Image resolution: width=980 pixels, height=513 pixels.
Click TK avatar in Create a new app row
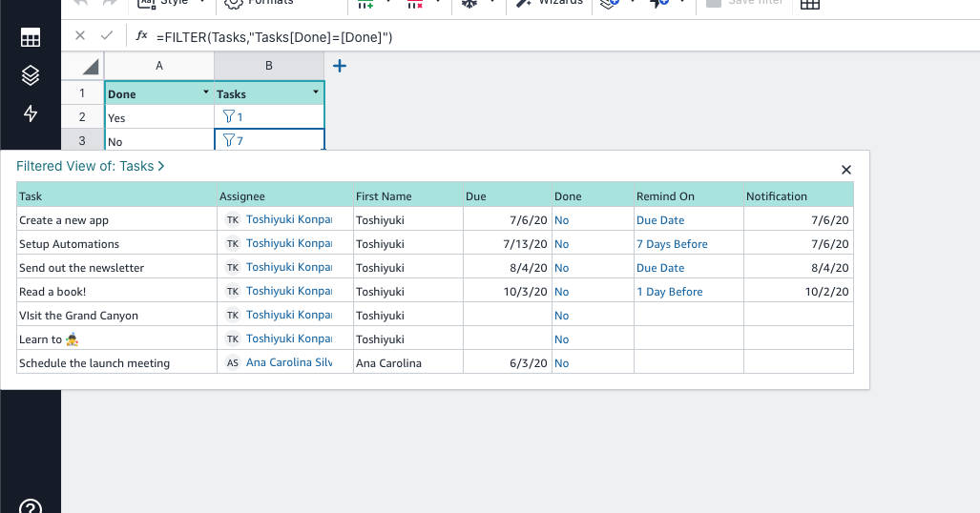coord(233,220)
